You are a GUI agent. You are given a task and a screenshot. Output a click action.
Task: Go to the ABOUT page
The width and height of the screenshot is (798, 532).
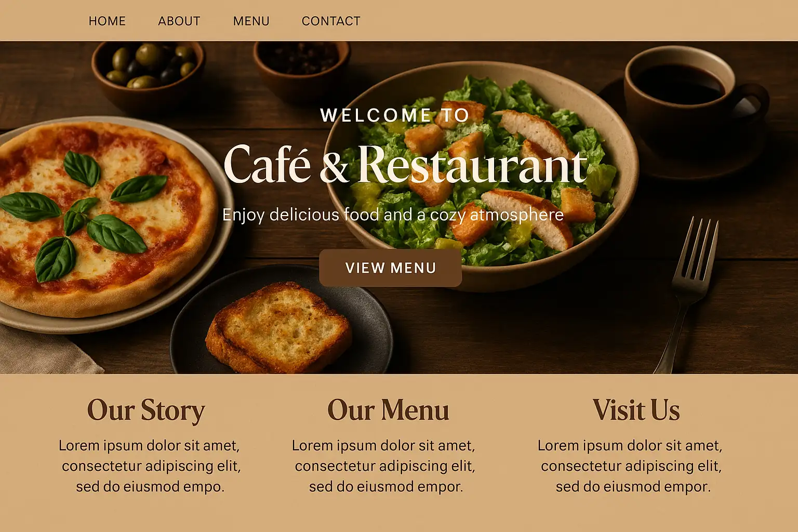point(179,21)
